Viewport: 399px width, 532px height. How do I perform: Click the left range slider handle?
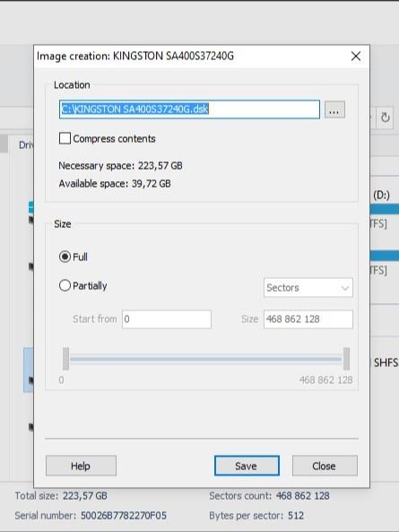65,359
